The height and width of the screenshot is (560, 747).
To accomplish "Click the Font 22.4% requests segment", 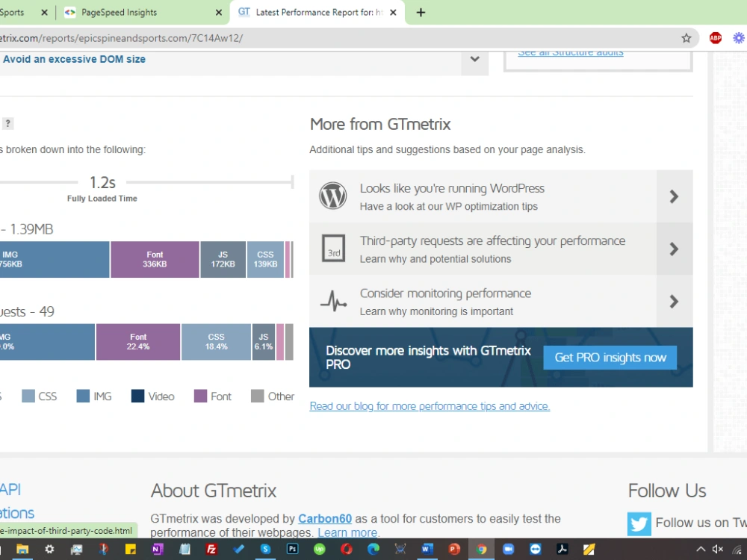I will tap(138, 342).
